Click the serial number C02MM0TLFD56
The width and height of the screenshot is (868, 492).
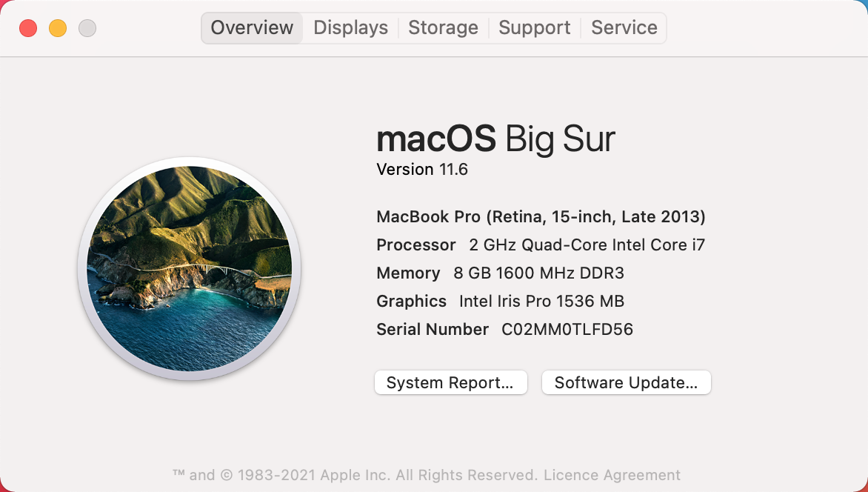point(567,330)
